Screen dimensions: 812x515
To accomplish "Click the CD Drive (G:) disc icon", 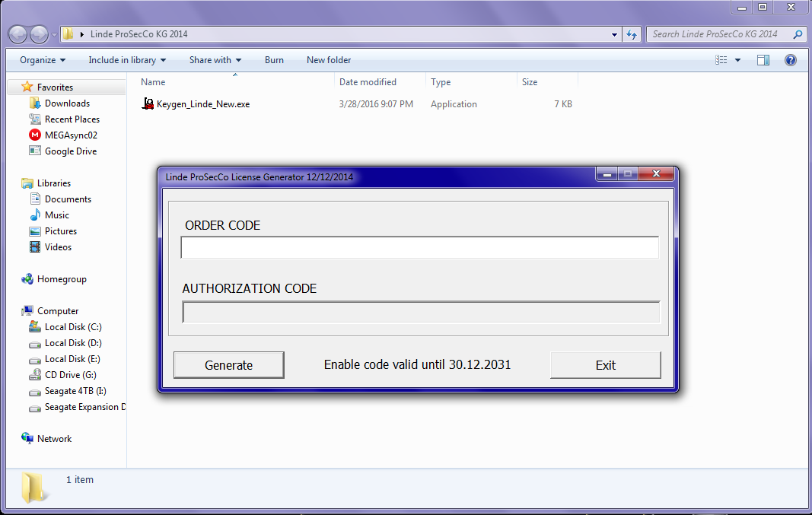I will click(x=35, y=375).
